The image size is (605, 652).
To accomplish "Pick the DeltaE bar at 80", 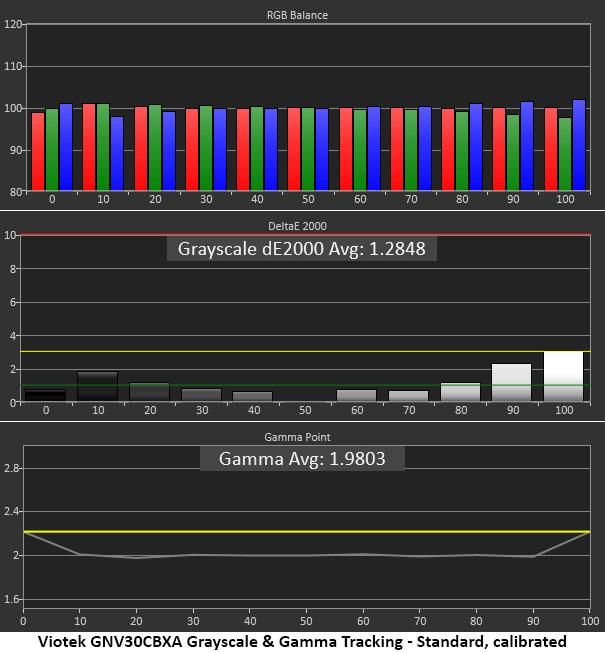I will (460, 392).
